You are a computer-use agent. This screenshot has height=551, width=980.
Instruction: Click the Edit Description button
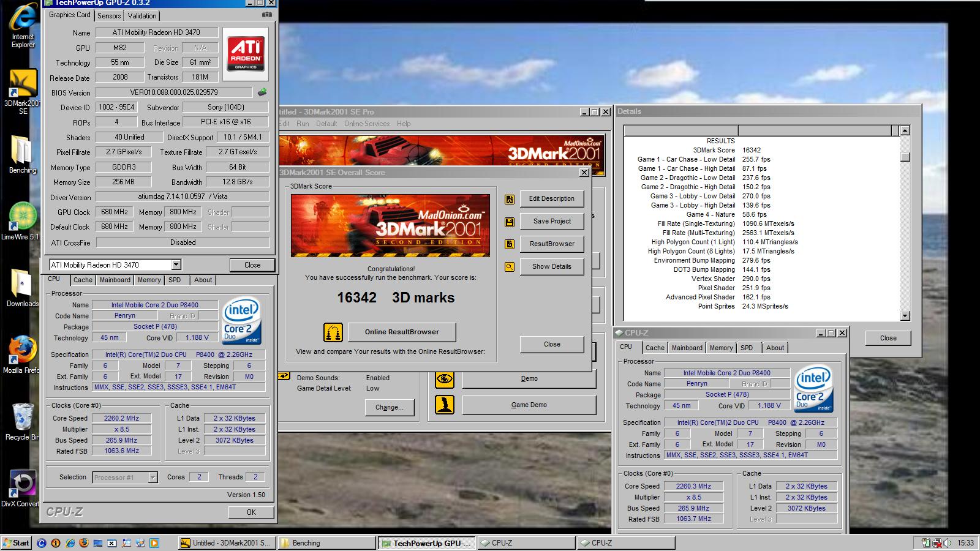point(552,199)
